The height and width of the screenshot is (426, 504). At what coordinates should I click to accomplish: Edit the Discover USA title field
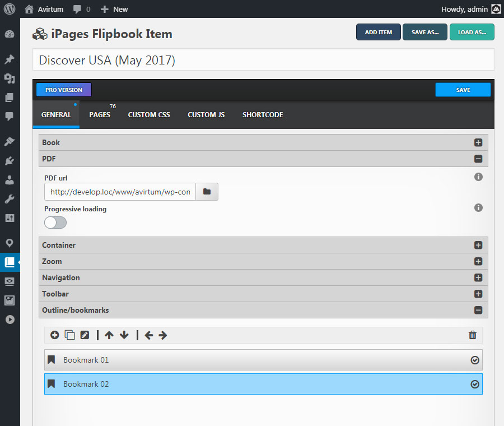[263, 60]
